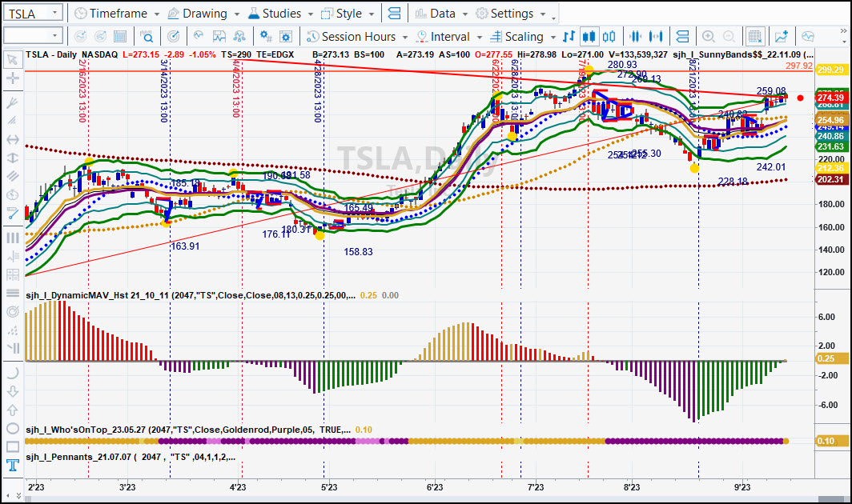Click the target radar toolbar icon
The image size is (852, 504).
point(173,36)
